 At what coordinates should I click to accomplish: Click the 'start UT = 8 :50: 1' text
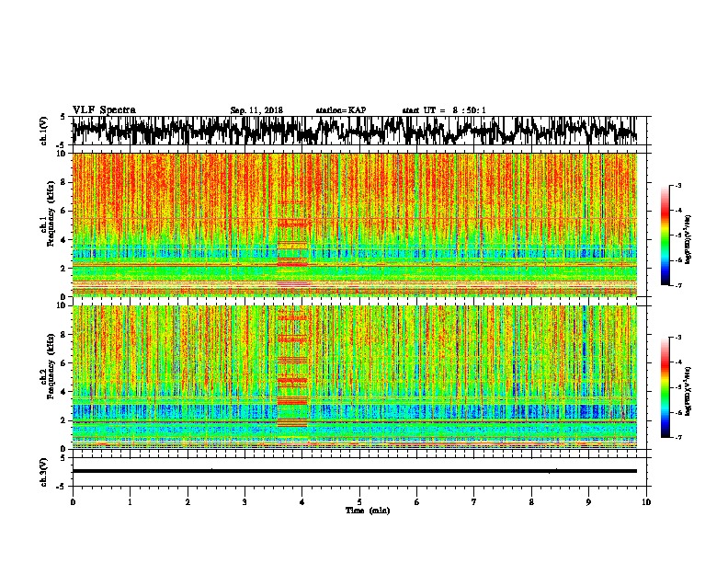click(x=444, y=110)
